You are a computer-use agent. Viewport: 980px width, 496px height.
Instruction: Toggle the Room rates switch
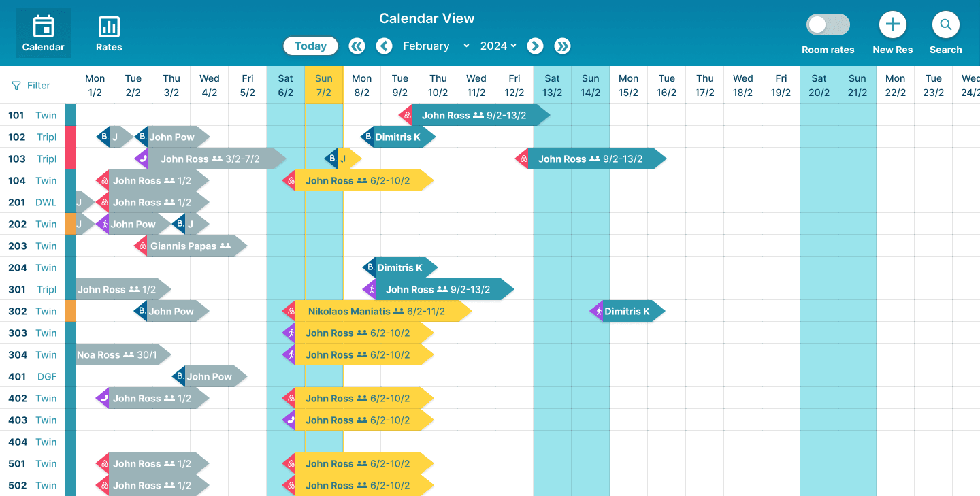(828, 25)
